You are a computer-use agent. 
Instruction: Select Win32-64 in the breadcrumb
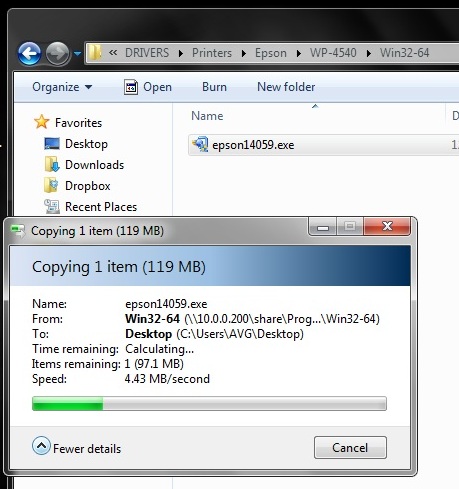click(404, 53)
